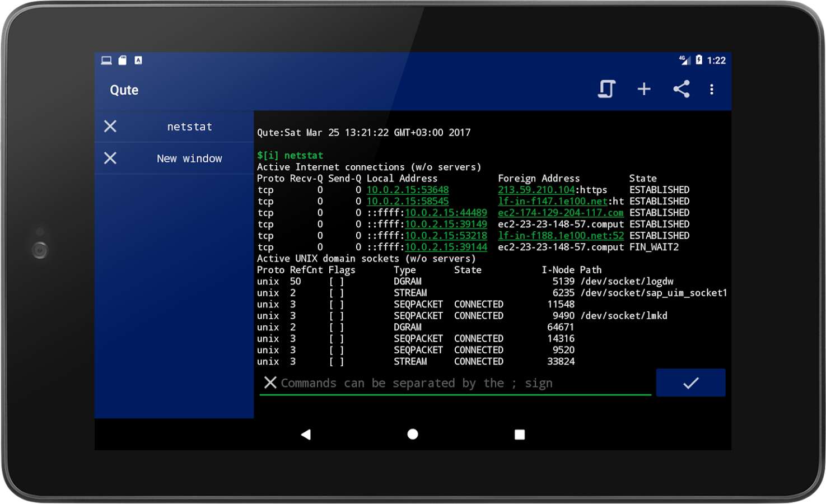Add a new window with plus icon
The width and height of the screenshot is (826, 504).
(x=644, y=89)
